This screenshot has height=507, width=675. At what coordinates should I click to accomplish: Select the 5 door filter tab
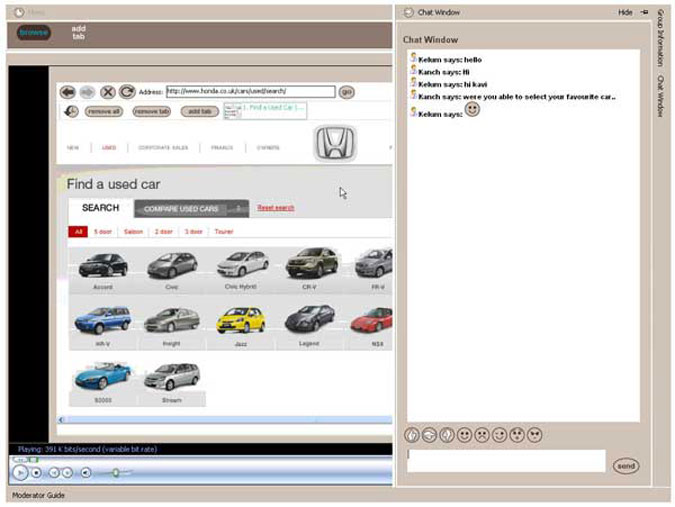click(x=103, y=231)
